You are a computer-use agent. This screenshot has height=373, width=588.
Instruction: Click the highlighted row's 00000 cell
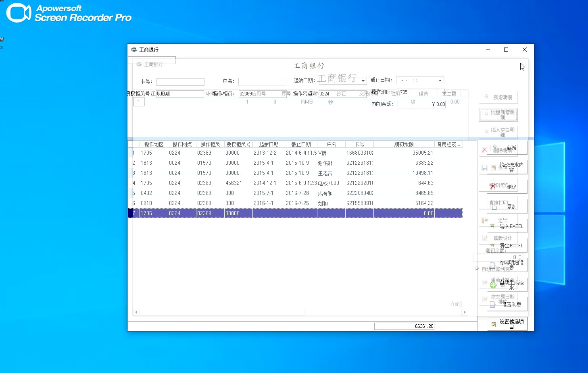tap(239, 213)
